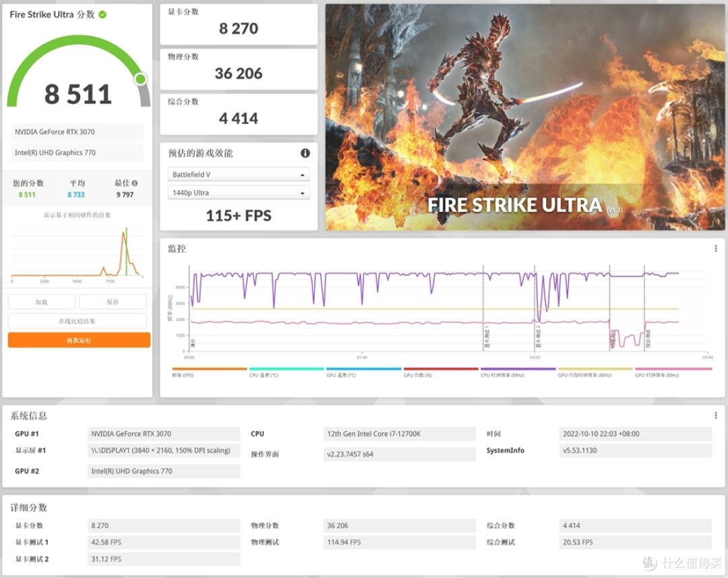Click the average score 8 733
The image size is (728, 578).
pos(76,195)
